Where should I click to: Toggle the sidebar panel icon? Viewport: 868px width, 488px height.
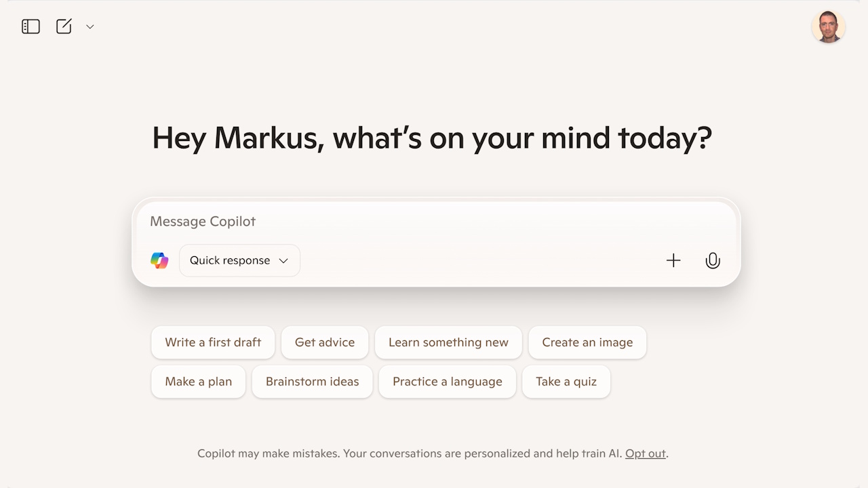[31, 26]
